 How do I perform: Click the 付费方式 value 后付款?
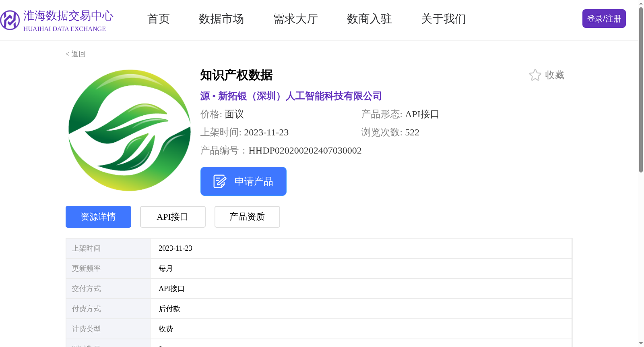[169, 309]
